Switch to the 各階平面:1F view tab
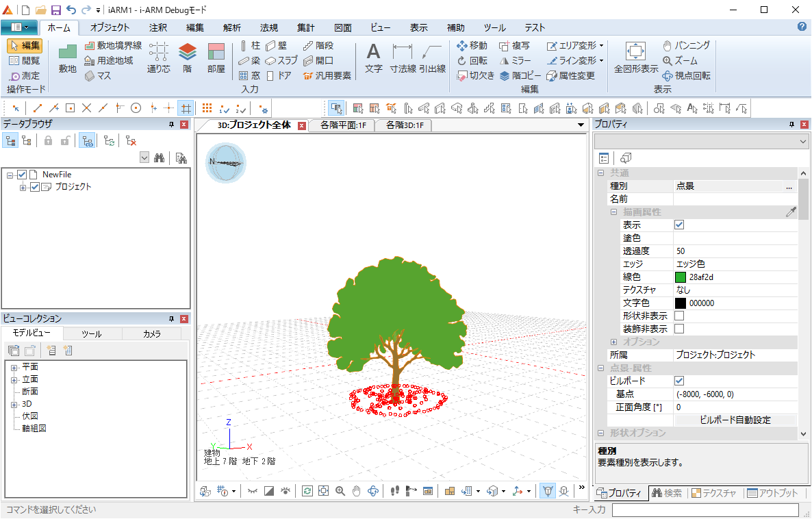Screen dimensions: 812x519 pos(342,125)
